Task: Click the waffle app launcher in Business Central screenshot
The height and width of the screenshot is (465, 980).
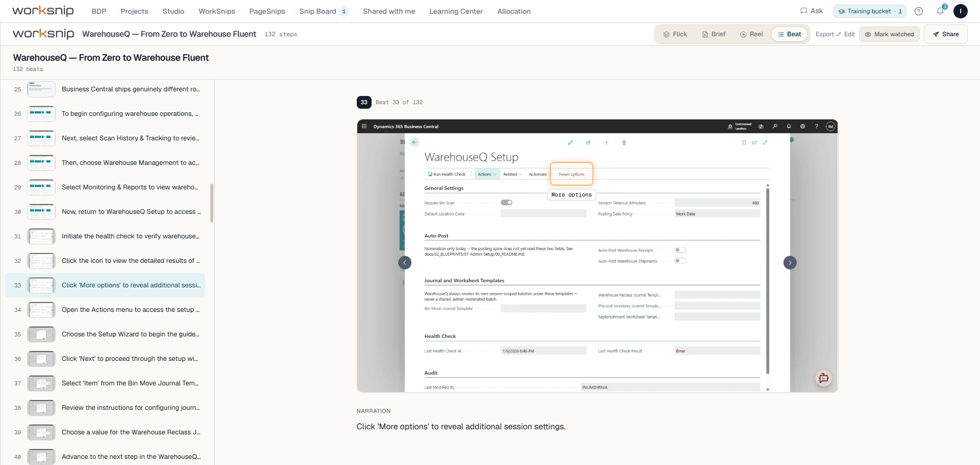Action: [x=364, y=126]
